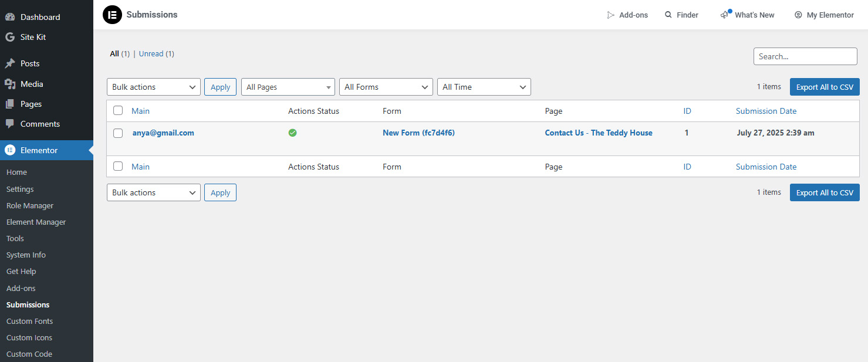The width and height of the screenshot is (868, 362).
Task: Click the Media library icon
Action: tap(10, 84)
